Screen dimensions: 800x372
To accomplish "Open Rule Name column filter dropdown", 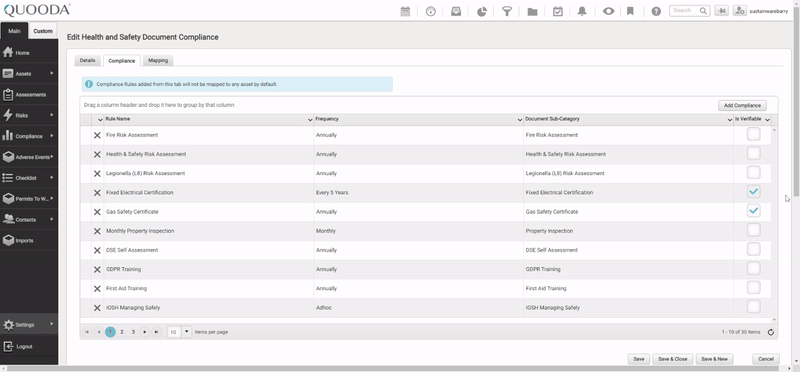I will click(310, 119).
